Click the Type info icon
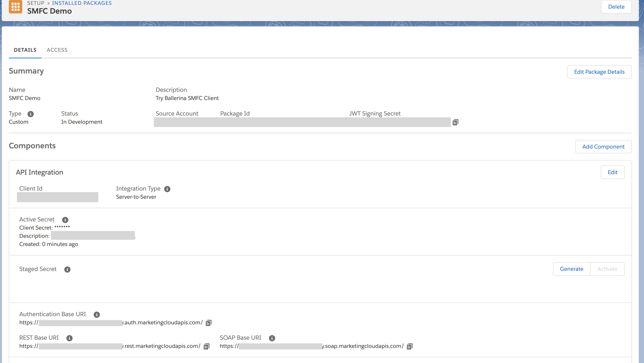Image resolution: width=644 pixels, height=363 pixels. point(30,114)
